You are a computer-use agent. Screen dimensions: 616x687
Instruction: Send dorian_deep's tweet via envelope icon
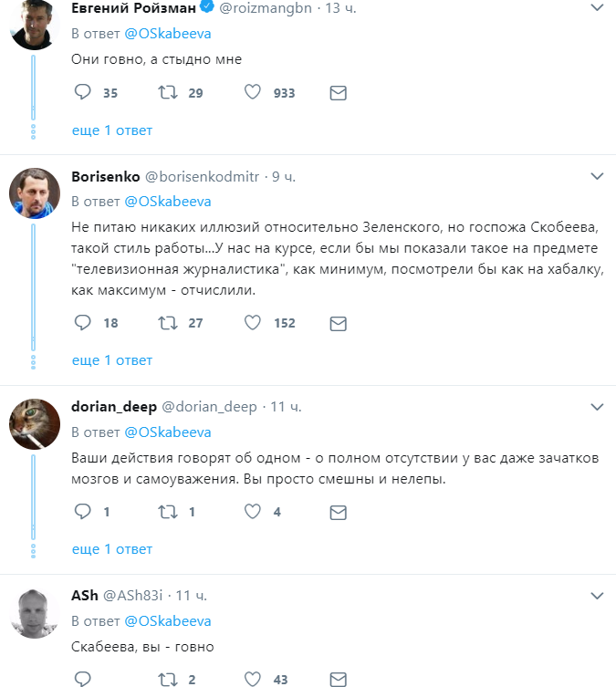tap(338, 512)
